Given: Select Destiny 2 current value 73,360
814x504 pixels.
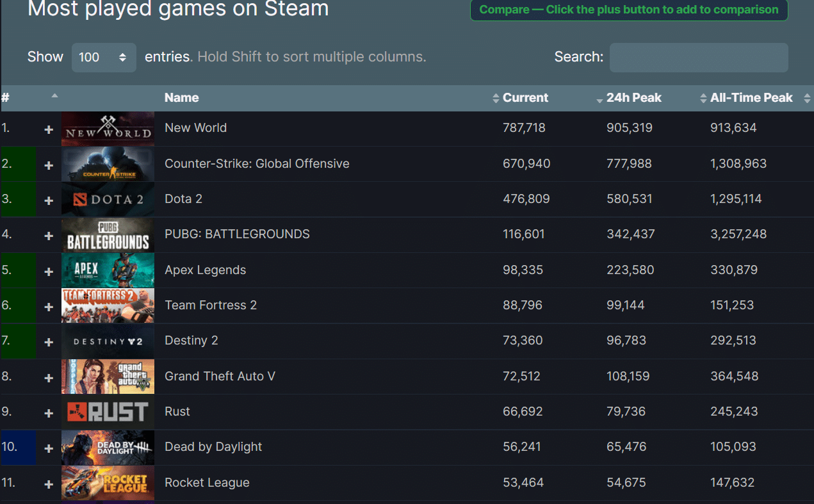Looking at the screenshot, I should pyautogui.click(x=523, y=340).
